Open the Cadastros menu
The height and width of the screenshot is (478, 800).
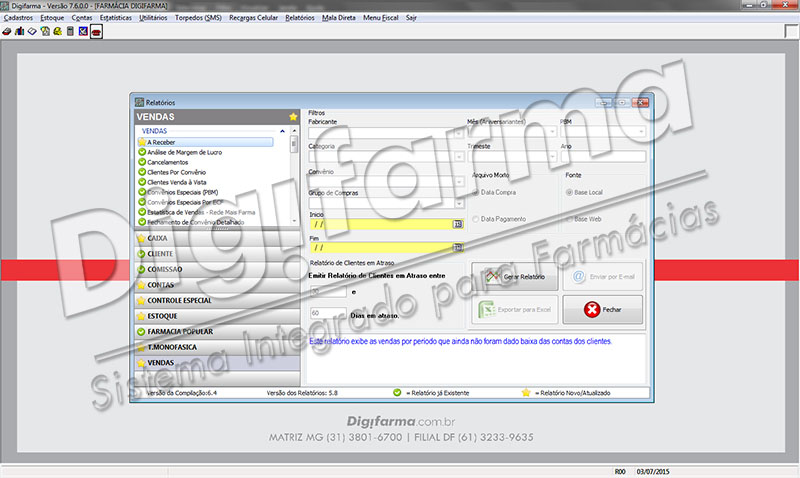tap(18, 17)
